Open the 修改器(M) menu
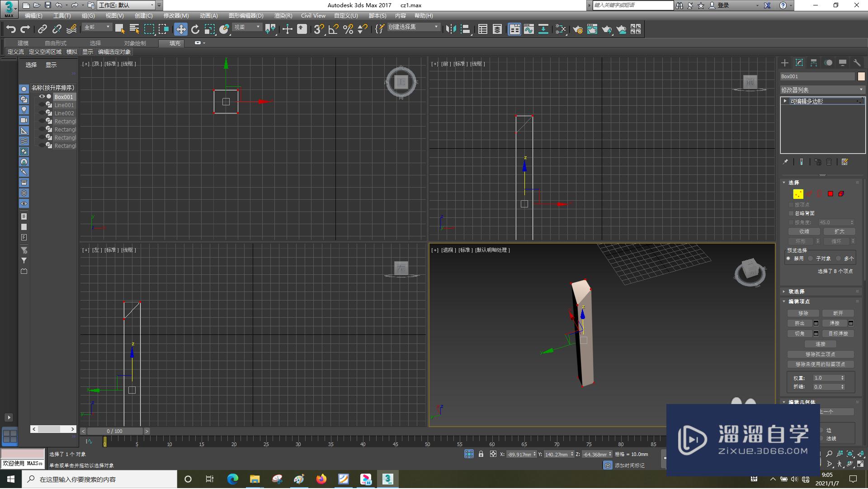Viewport: 868px width, 489px height. [x=176, y=16]
